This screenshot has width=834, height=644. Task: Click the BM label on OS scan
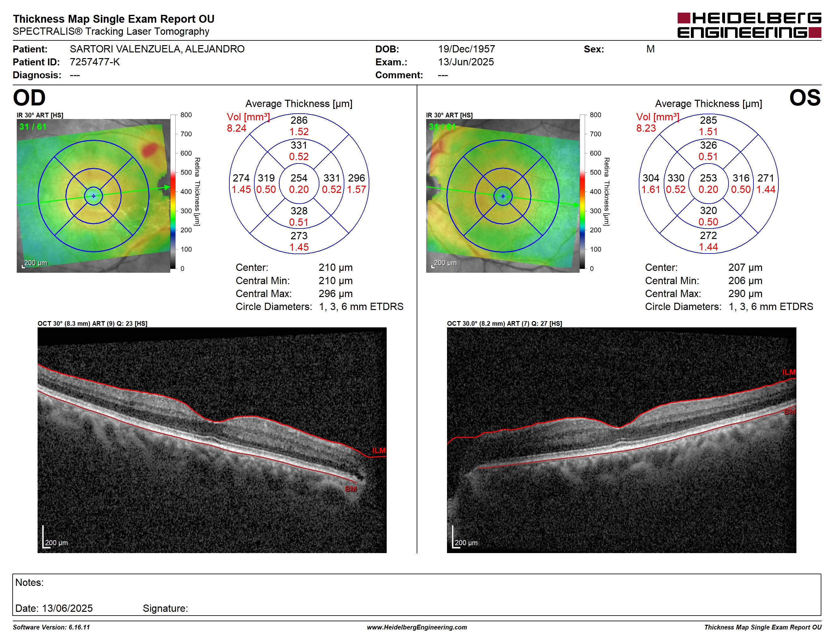[x=790, y=412]
